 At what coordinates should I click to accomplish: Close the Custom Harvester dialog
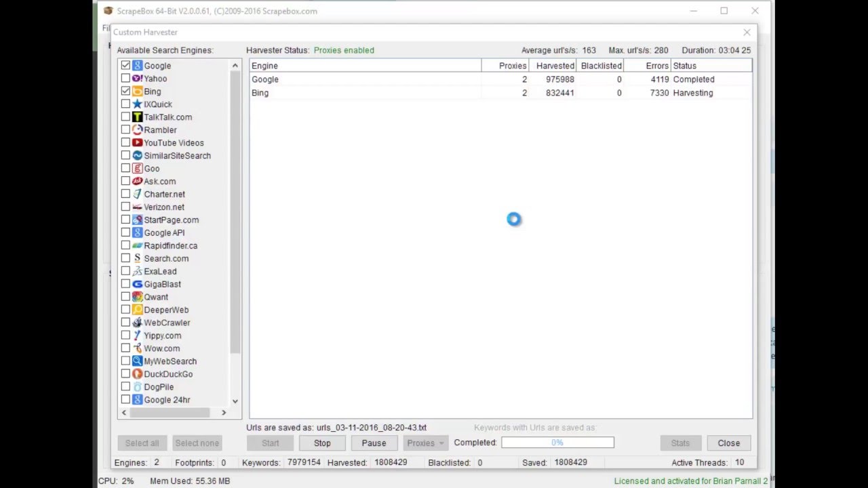pyautogui.click(x=747, y=32)
